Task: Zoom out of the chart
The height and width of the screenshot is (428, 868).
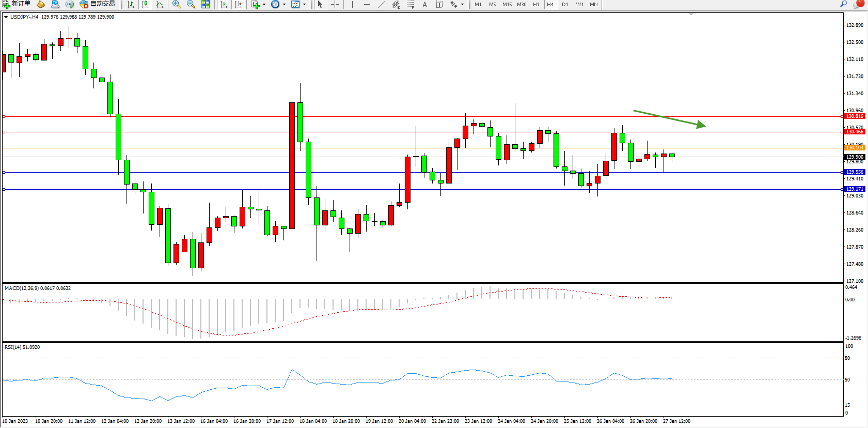Action: click(x=191, y=5)
